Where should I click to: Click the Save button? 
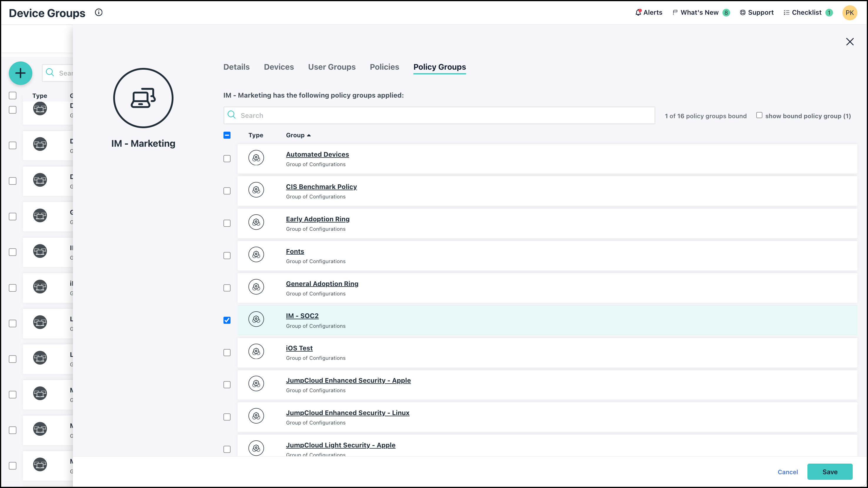pyautogui.click(x=829, y=472)
